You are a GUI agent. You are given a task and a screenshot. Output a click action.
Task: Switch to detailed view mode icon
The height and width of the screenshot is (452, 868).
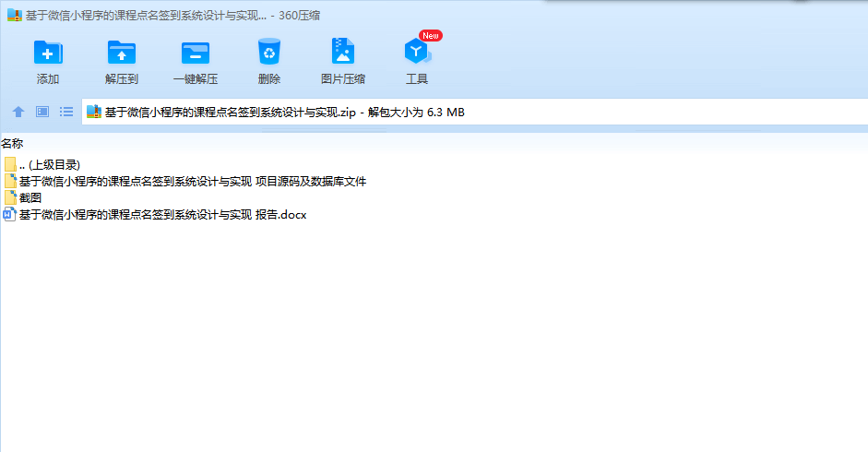[x=42, y=112]
